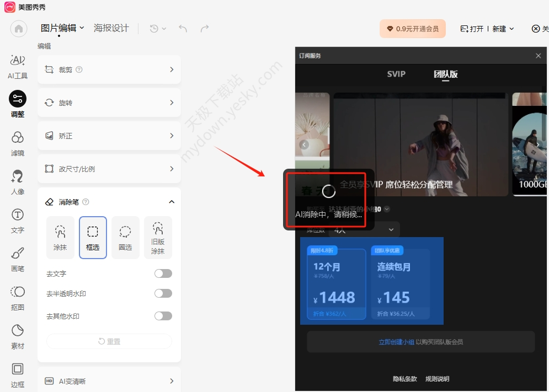The height and width of the screenshot is (392, 549).
Task: Select the 文字 text tool
Action: (x=18, y=221)
